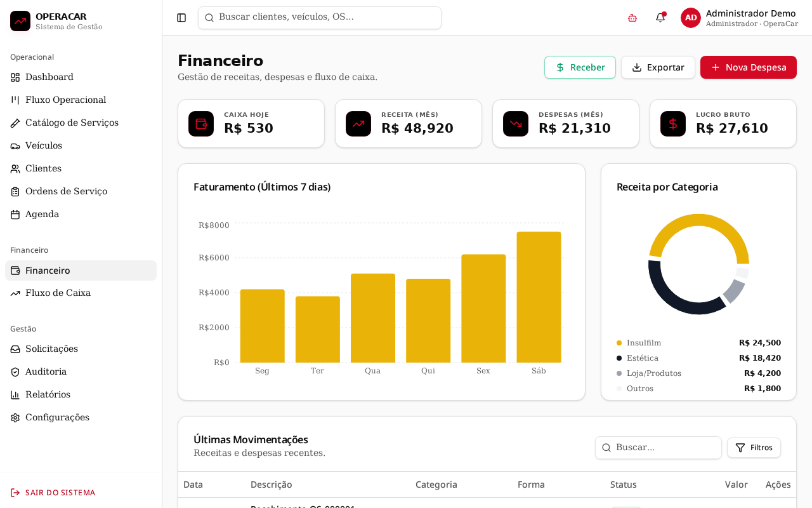This screenshot has width=812, height=508.
Task: Create a Nova Despesa
Action: pyautogui.click(x=749, y=67)
